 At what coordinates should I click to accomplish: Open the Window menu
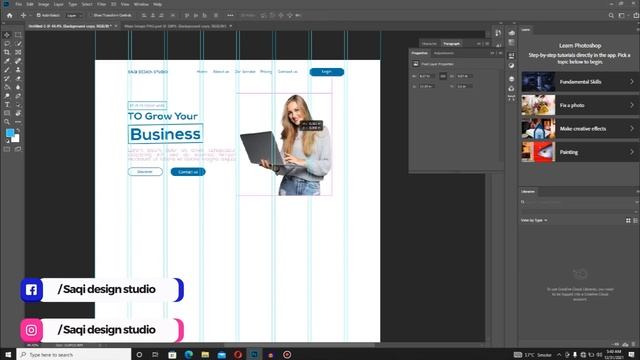[141, 4]
